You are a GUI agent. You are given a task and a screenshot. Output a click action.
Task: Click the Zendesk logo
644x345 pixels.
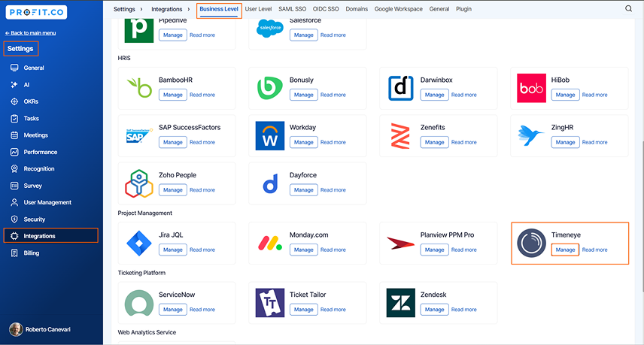click(400, 303)
